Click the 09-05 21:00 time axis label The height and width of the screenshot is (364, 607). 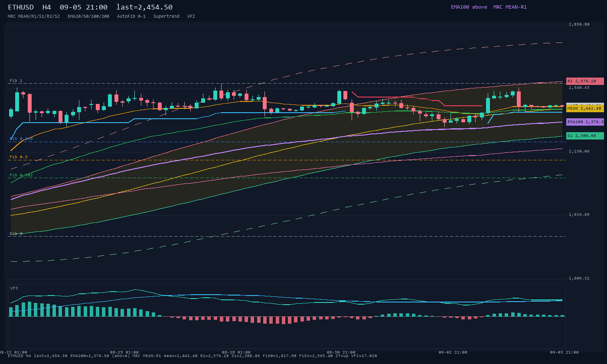click(565, 352)
